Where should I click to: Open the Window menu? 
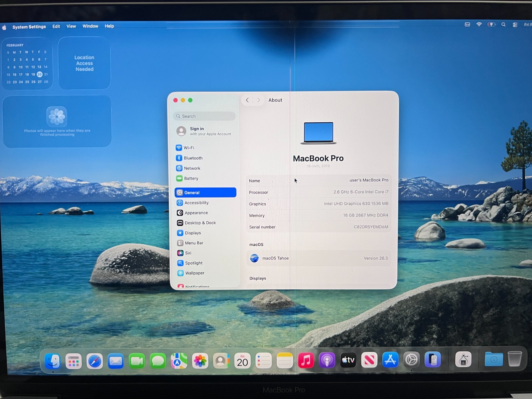(x=90, y=26)
